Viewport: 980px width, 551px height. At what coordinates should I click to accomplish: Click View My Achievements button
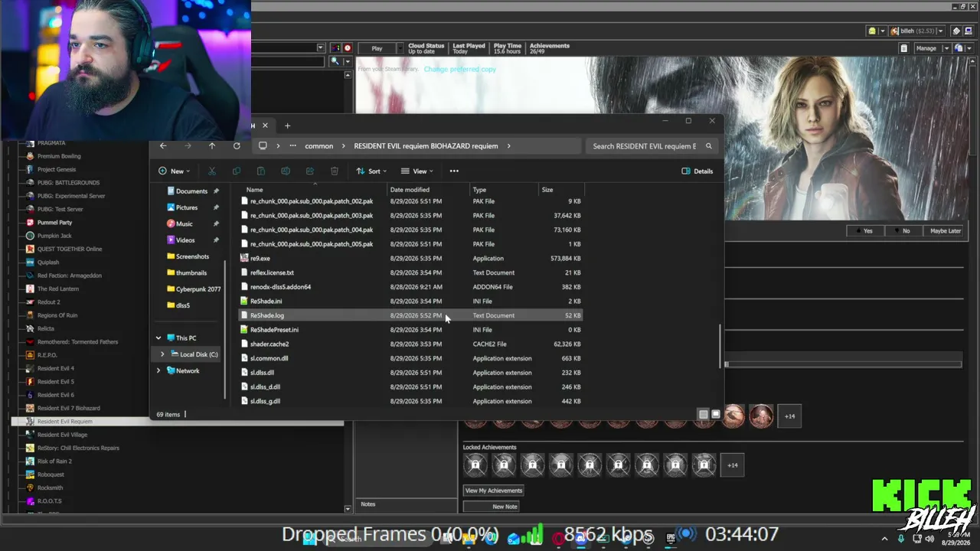point(494,491)
